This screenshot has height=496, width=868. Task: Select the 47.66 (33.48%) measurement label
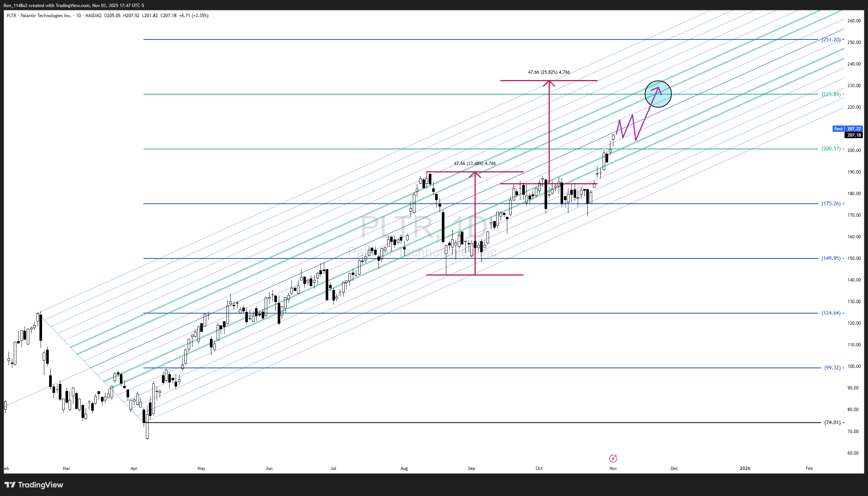[x=475, y=163]
